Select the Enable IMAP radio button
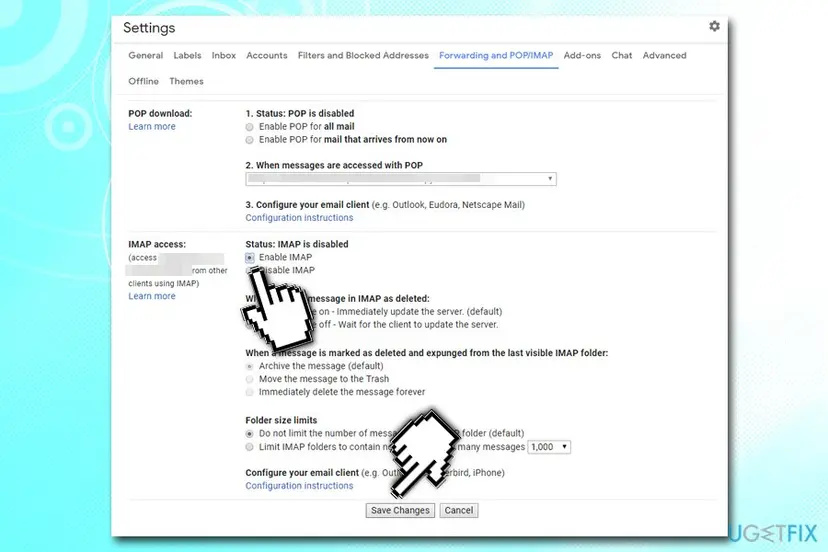This screenshot has width=828, height=552. coord(249,258)
